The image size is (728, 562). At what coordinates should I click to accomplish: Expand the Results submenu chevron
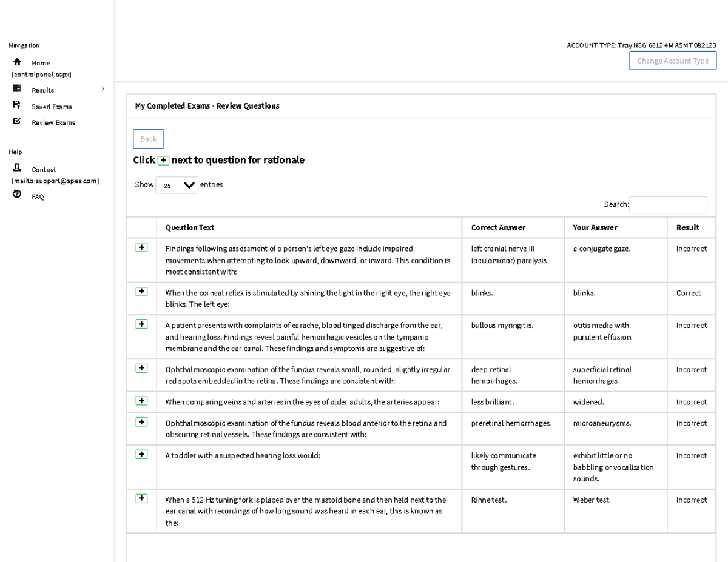tap(103, 89)
